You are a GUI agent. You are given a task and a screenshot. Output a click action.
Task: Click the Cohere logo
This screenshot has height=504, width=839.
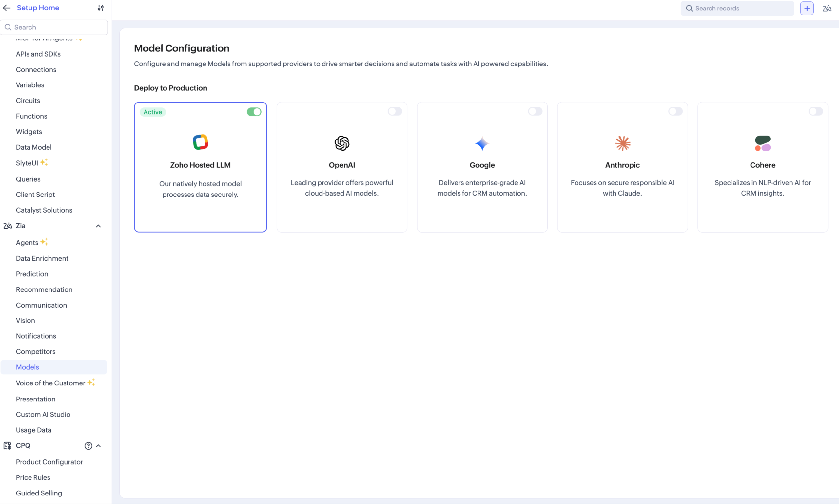[x=763, y=143]
